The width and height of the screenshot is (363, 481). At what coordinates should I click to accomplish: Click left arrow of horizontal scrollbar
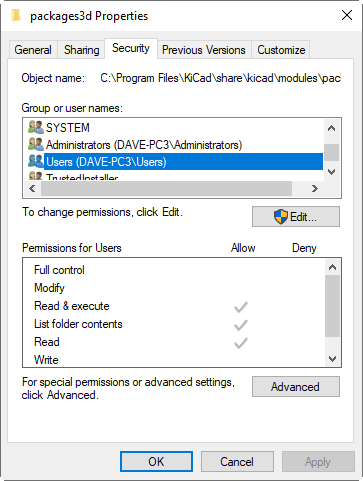[x=32, y=189]
